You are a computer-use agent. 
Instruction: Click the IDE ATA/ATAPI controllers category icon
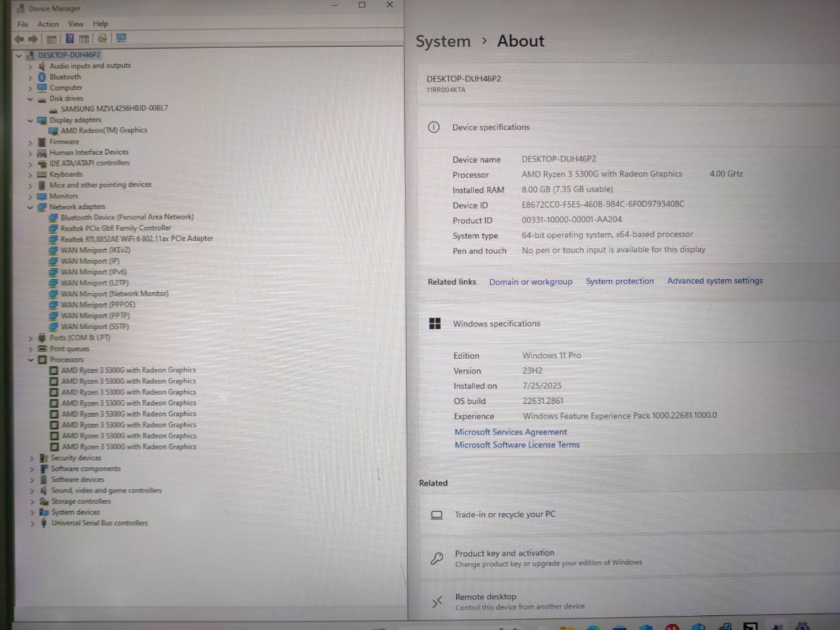42,163
